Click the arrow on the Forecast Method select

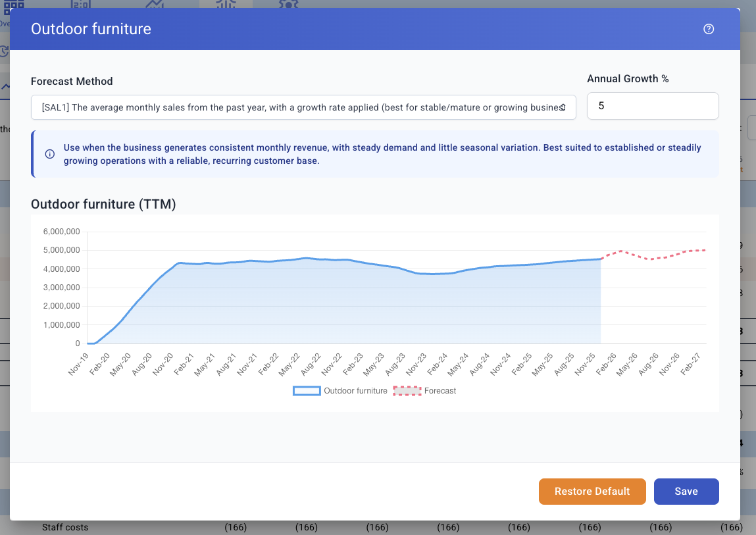[563, 107]
